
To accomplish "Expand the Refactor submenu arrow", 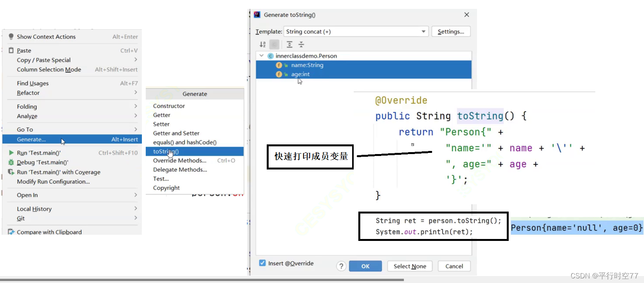I will click(136, 92).
